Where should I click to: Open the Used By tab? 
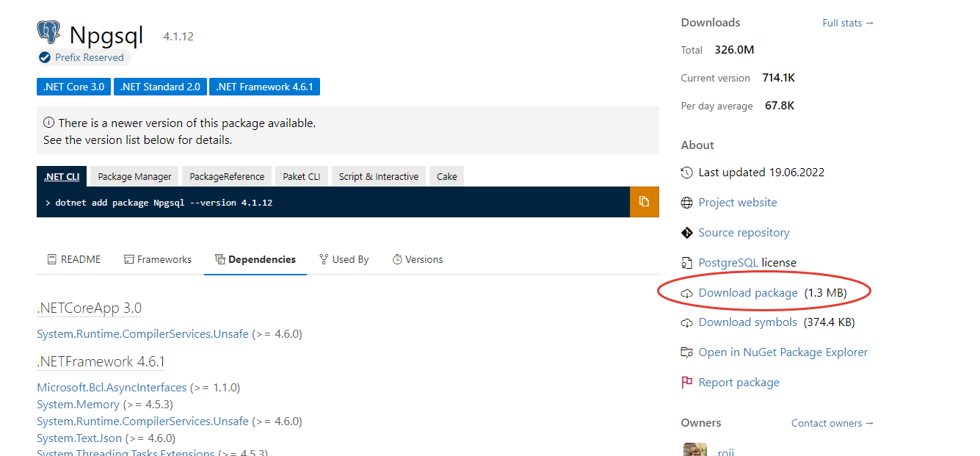[x=344, y=259]
